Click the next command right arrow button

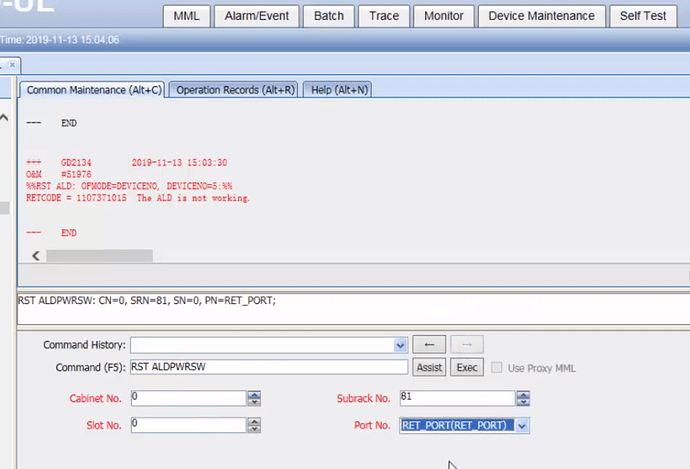click(467, 344)
